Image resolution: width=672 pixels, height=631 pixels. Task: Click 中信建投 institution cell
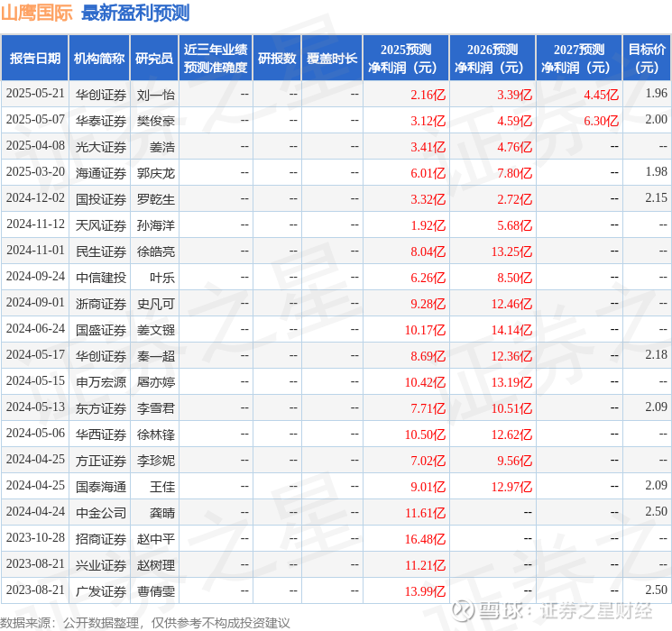coord(101,278)
